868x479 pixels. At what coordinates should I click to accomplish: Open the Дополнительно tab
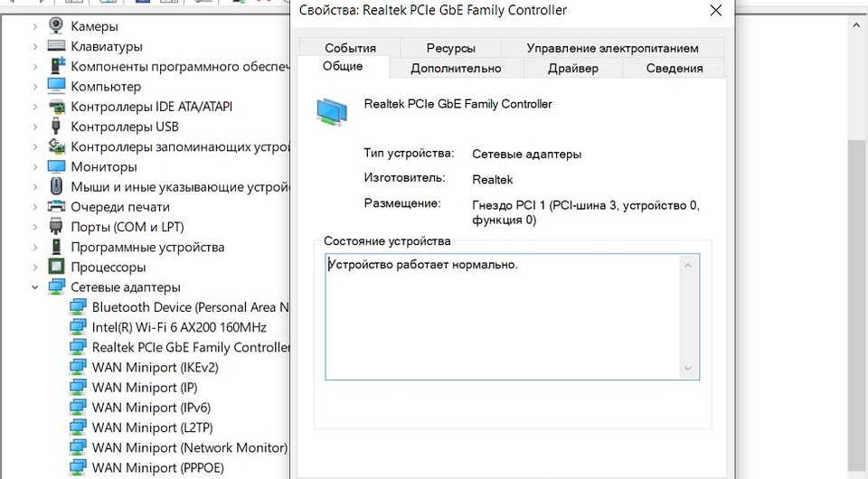click(456, 68)
